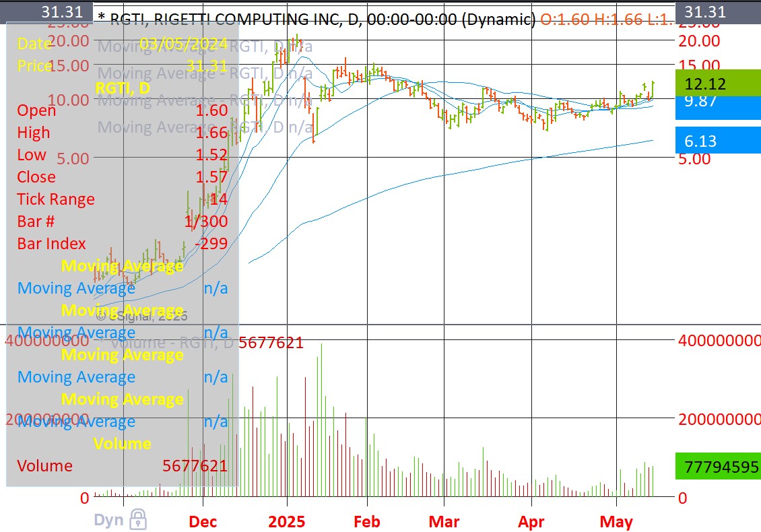Click 200000000 on the right volume axis

719,419
